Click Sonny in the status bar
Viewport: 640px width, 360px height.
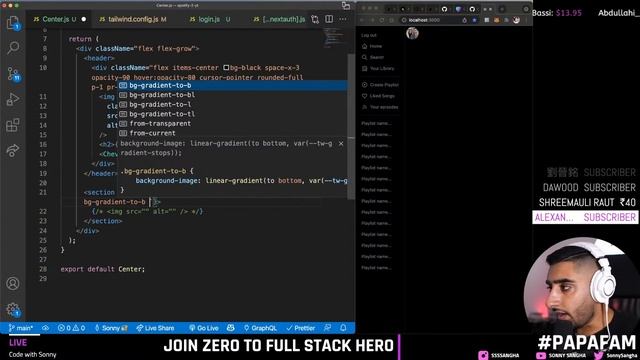click(111, 328)
